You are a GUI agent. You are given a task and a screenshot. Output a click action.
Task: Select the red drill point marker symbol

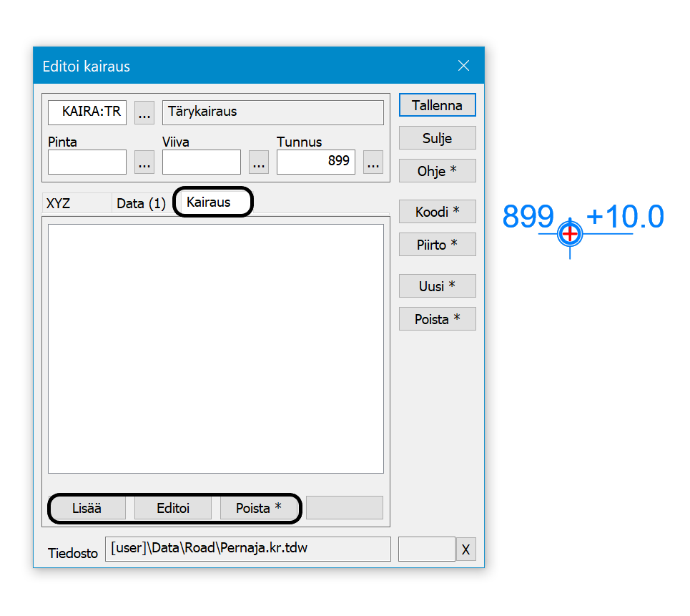570,233
